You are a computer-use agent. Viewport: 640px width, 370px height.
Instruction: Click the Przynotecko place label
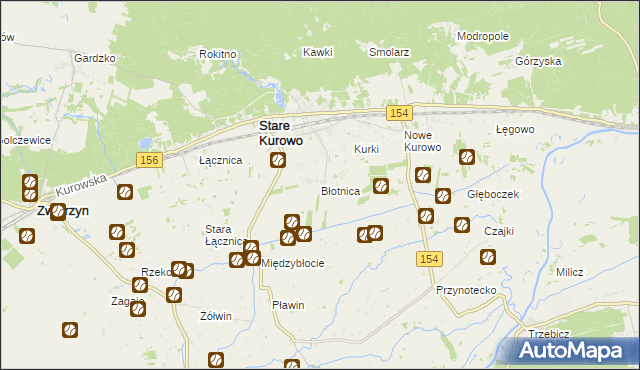click(x=466, y=290)
